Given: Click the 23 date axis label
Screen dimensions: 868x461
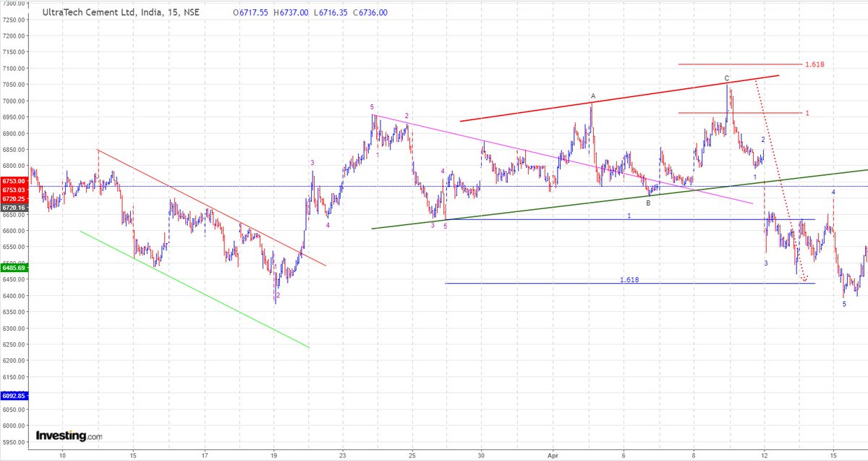Looking at the screenshot, I should pyautogui.click(x=342, y=456).
